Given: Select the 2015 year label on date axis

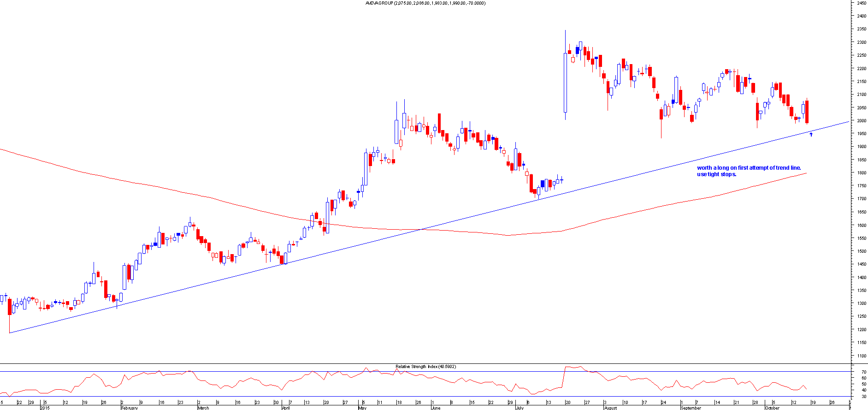Looking at the screenshot, I should 45,408.
